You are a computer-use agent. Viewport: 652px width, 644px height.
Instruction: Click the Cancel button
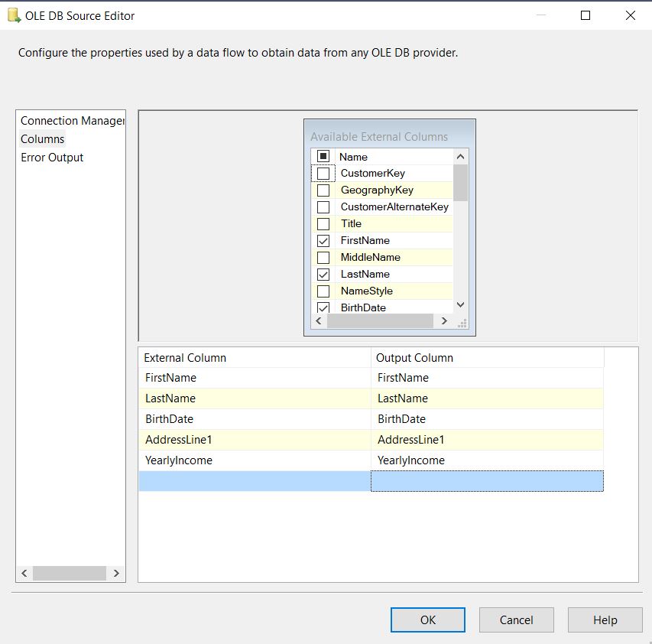517,620
